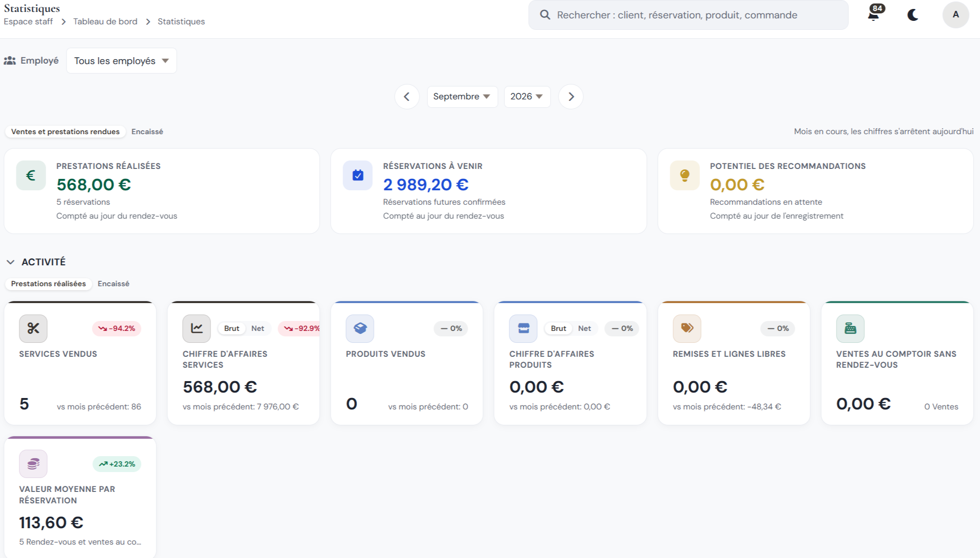This screenshot has width=980, height=558.
Task: Open the Tous les employés dropdown
Action: [x=122, y=61]
